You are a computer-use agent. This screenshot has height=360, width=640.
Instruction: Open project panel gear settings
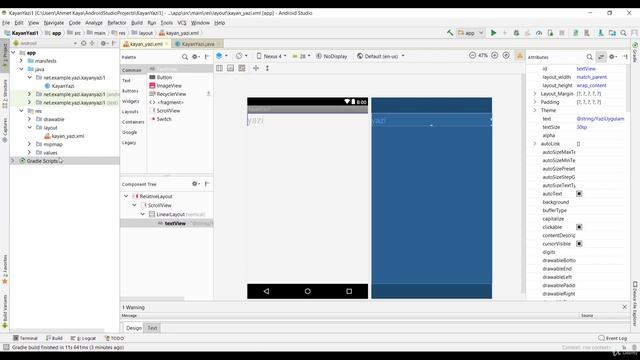click(x=104, y=43)
